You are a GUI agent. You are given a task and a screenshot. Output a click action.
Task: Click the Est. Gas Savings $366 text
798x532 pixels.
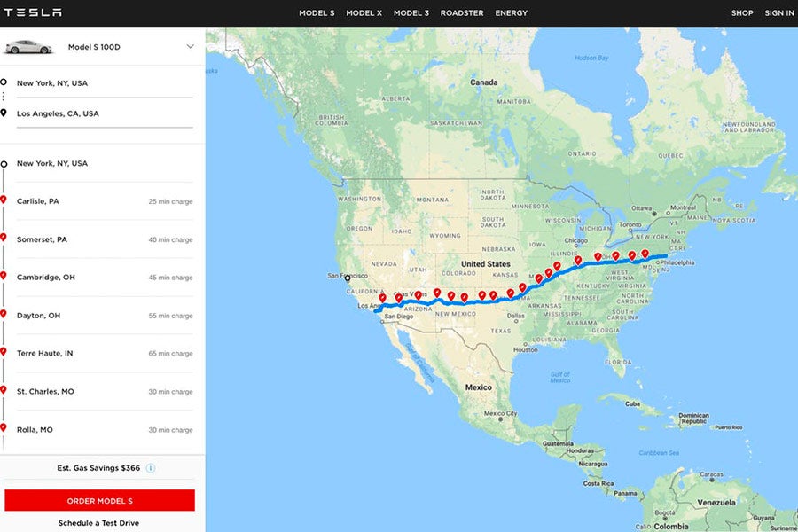tap(98, 468)
